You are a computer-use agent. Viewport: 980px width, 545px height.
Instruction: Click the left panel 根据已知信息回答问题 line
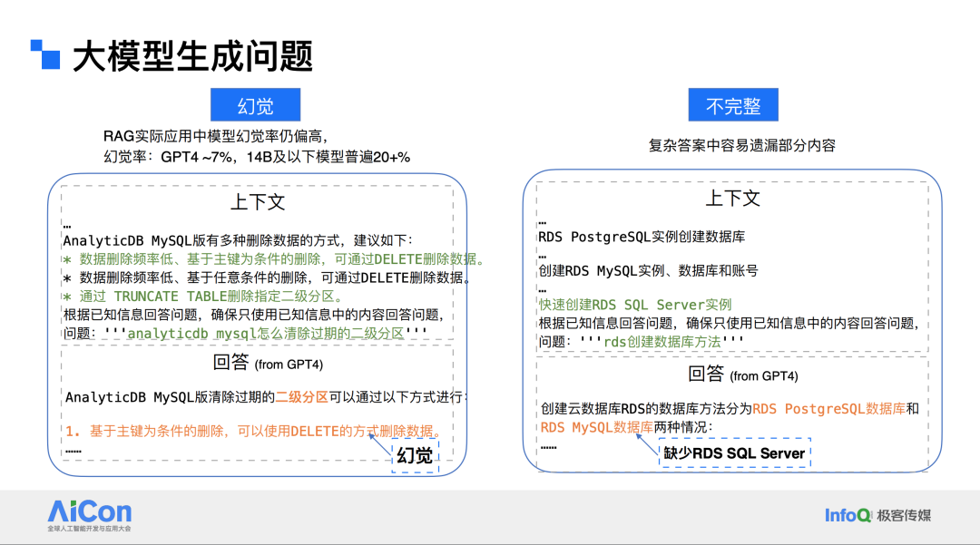point(254,315)
